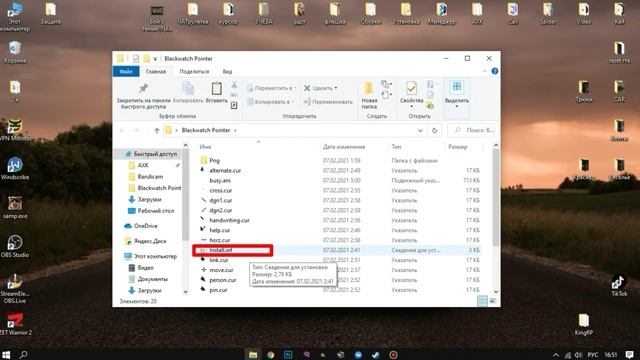Select the file move.cur
The height and width of the screenshot is (360, 640).
pyautogui.click(x=221, y=270)
